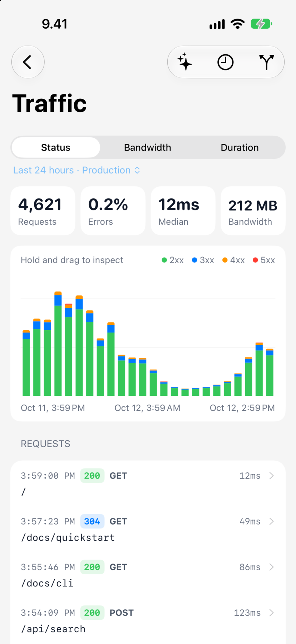Tap the 86ms duration value

pyautogui.click(x=250, y=567)
